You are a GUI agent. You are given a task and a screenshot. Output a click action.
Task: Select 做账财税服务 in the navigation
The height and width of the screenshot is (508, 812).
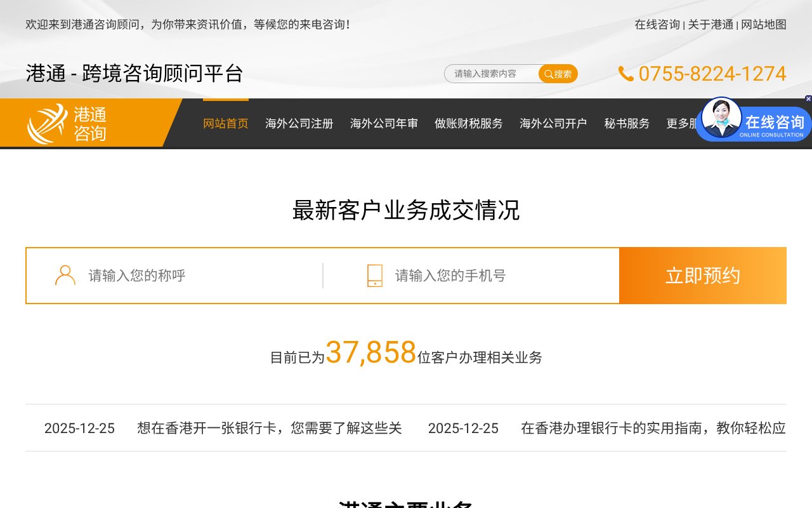tap(468, 124)
